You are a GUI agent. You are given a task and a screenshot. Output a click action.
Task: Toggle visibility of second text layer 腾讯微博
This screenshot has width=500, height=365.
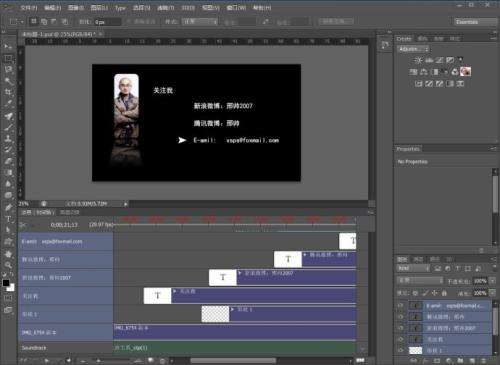pyautogui.click(x=401, y=317)
